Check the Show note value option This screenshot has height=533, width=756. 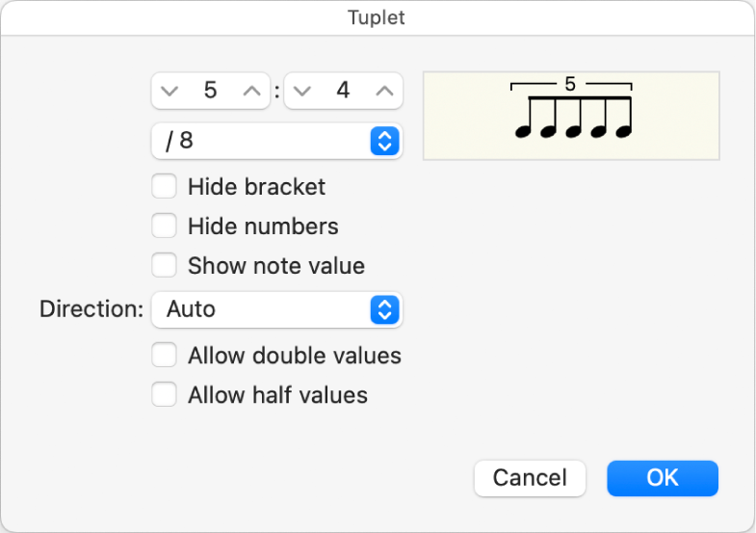click(165, 265)
